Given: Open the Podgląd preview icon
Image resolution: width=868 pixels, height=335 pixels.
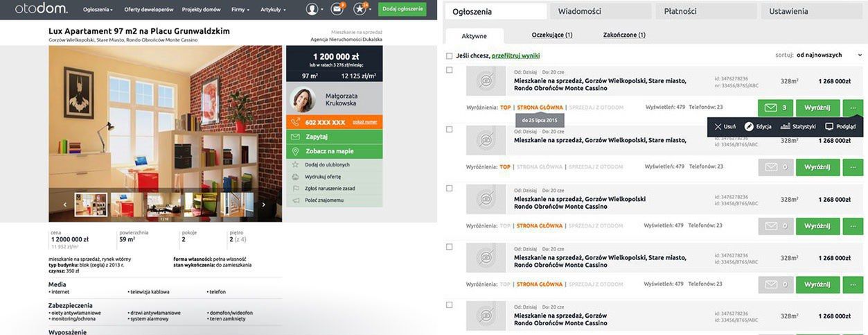Looking at the screenshot, I should 829,127.
